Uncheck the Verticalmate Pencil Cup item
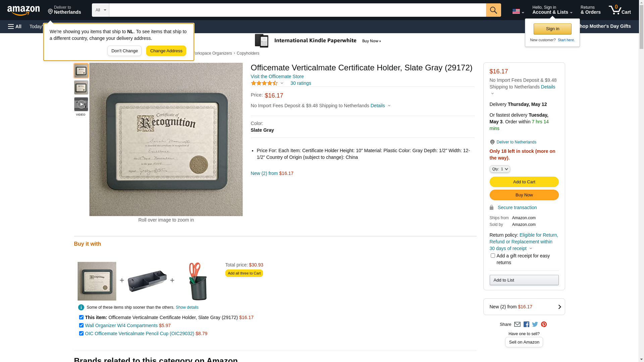 (x=81, y=334)
